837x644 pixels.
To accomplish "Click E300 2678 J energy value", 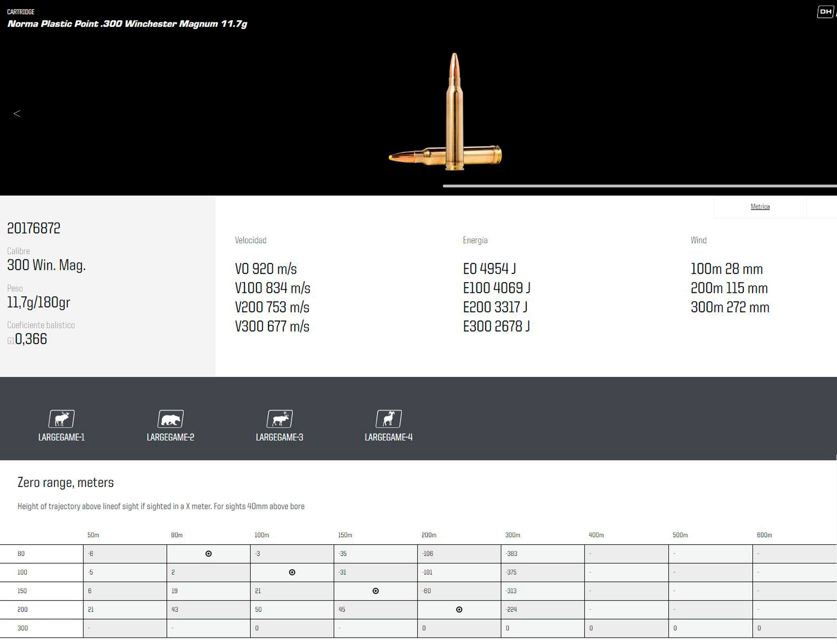I will tap(496, 327).
